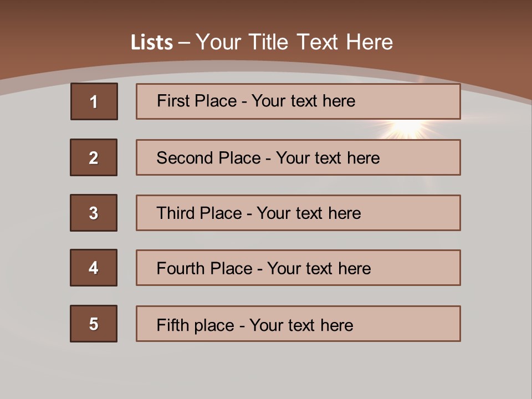Viewport: 532px width, 399px height.
Task: Select the number 4 box
Action: [x=94, y=268]
